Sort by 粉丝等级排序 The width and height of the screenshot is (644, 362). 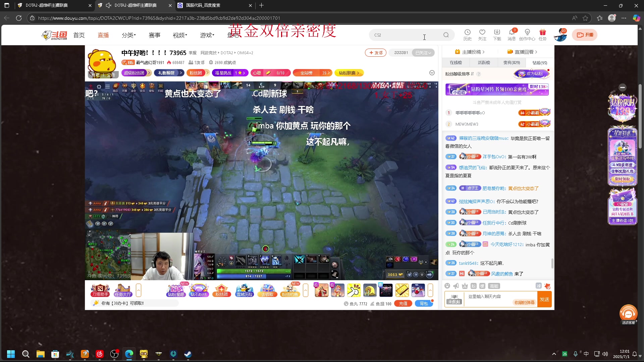(460, 74)
